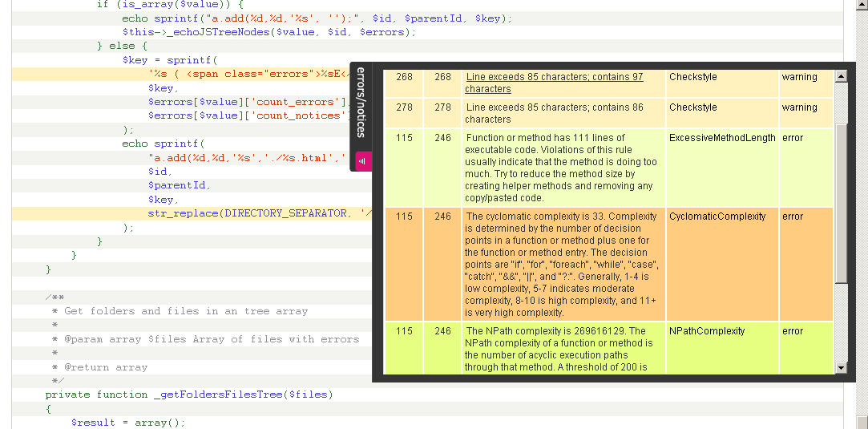Click the page's vertical scrollbar at far right
This screenshot has height=429, width=868.
(x=861, y=214)
